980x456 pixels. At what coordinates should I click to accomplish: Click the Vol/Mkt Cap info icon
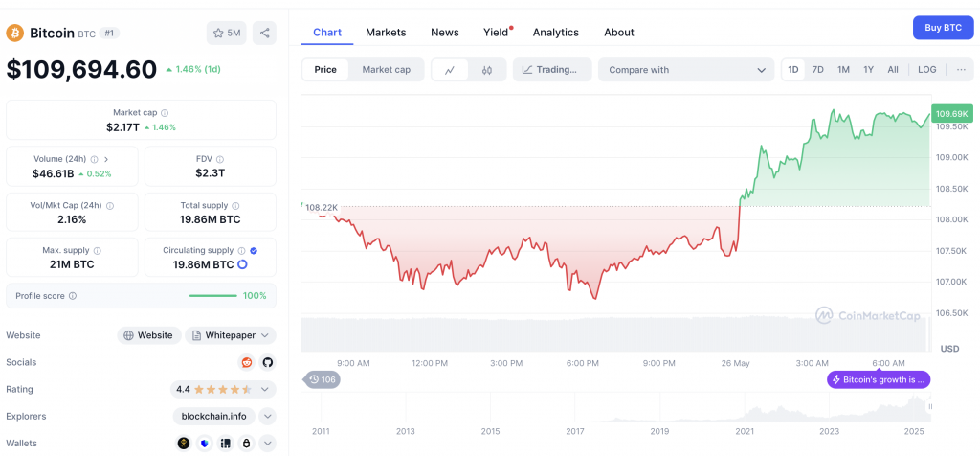pos(110,205)
